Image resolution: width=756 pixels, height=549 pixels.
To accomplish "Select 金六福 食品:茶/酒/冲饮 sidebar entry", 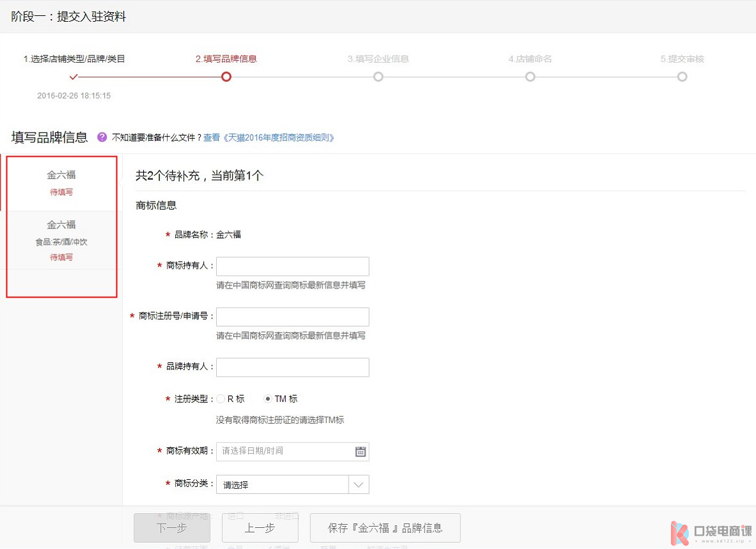I will pyautogui.click(x=61, y=240).
